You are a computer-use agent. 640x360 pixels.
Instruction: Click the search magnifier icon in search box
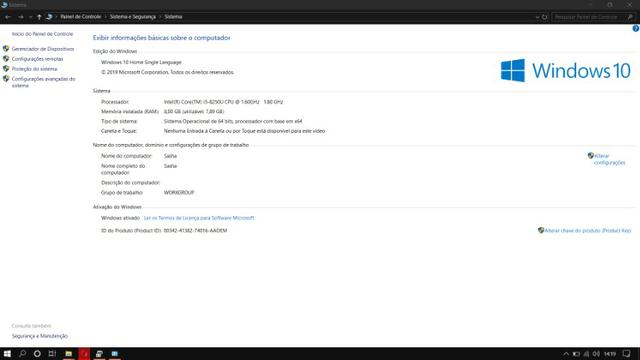tap(630, 17)
